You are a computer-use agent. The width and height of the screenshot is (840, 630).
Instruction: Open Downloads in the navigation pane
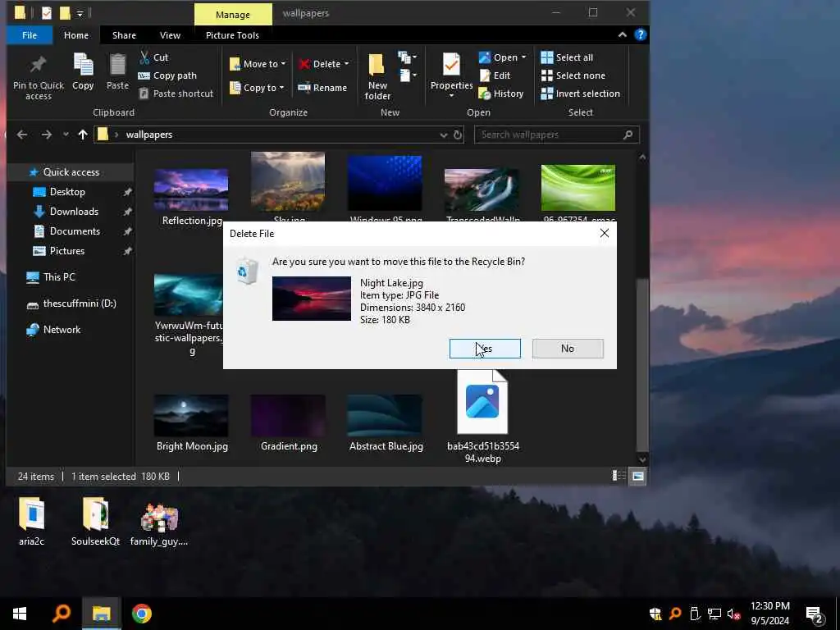(x=74, y=212)
